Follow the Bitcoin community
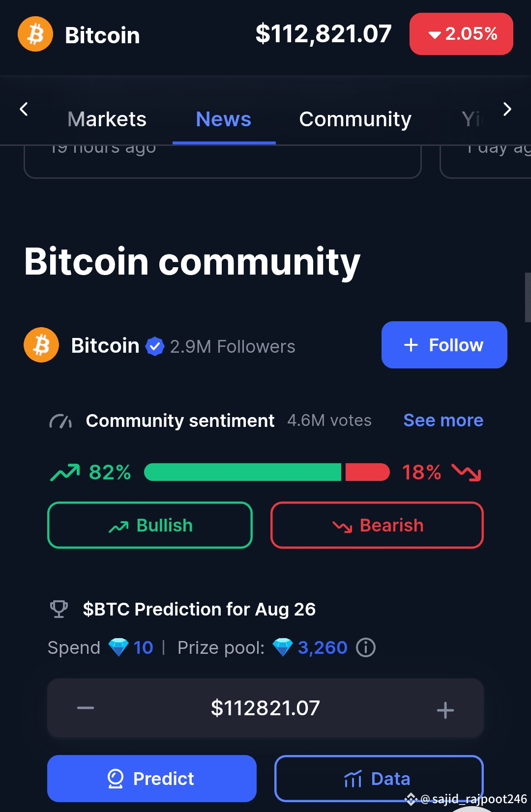 (444, 345)
